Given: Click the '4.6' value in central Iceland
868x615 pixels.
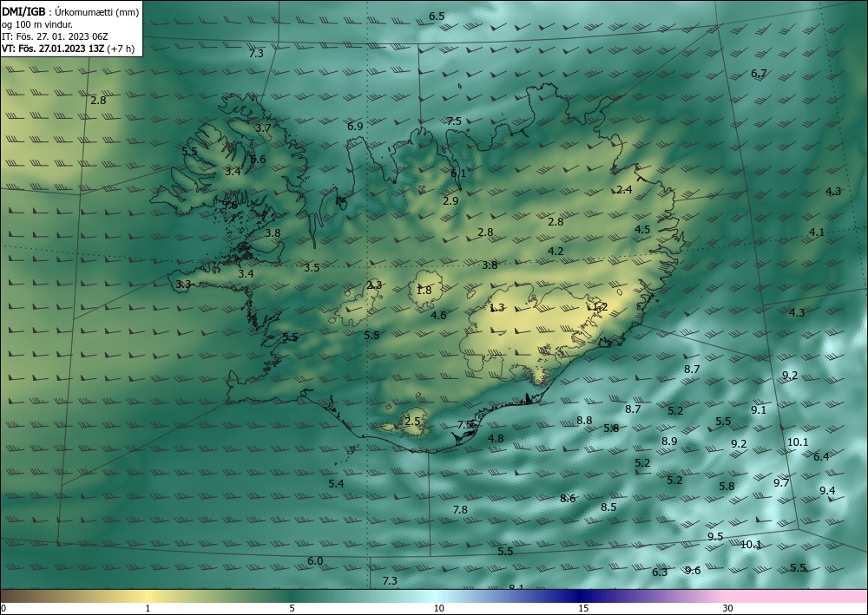Looking at the screenshot, I should (x=438, y=315).
